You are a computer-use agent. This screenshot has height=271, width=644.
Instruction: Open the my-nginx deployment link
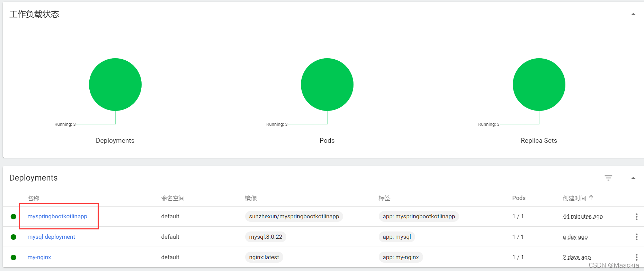(39, 257)
